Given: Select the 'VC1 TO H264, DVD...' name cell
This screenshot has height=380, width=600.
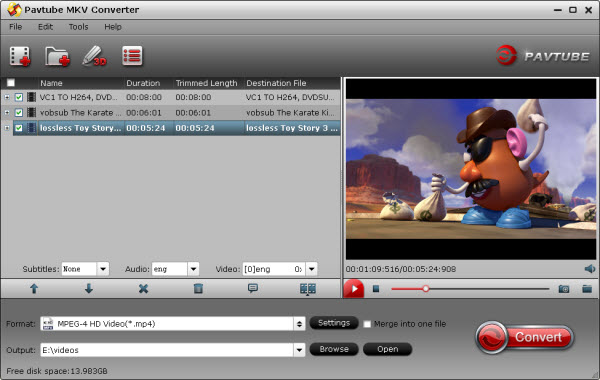Looking at the screenshot, I should click(x=78, y=97).
